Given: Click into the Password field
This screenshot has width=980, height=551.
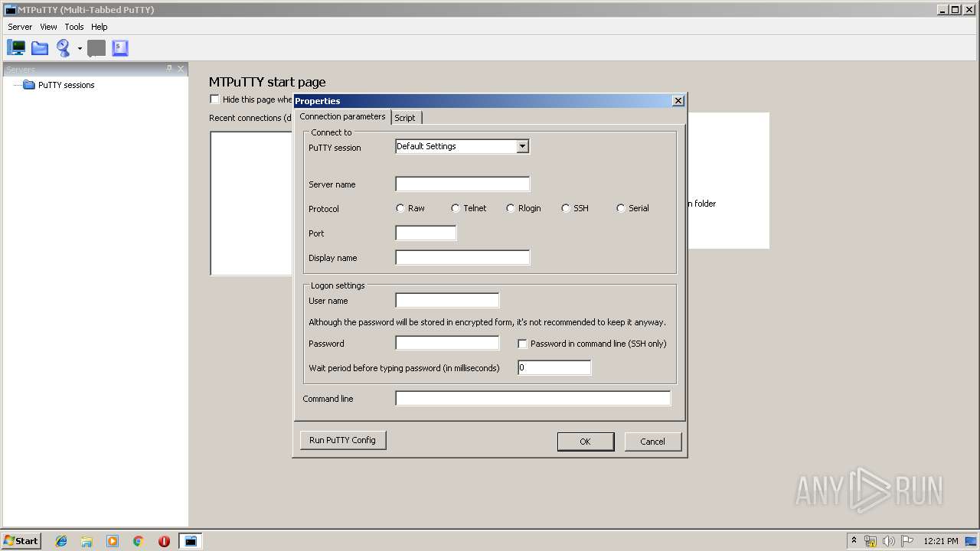Looking at the screenshot, I should pos(447,343).
